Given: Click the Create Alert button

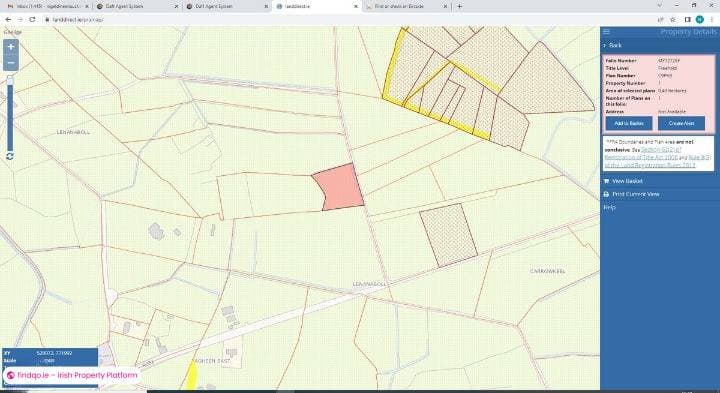Looking at the screenshot, I should [x=681, y=123].
